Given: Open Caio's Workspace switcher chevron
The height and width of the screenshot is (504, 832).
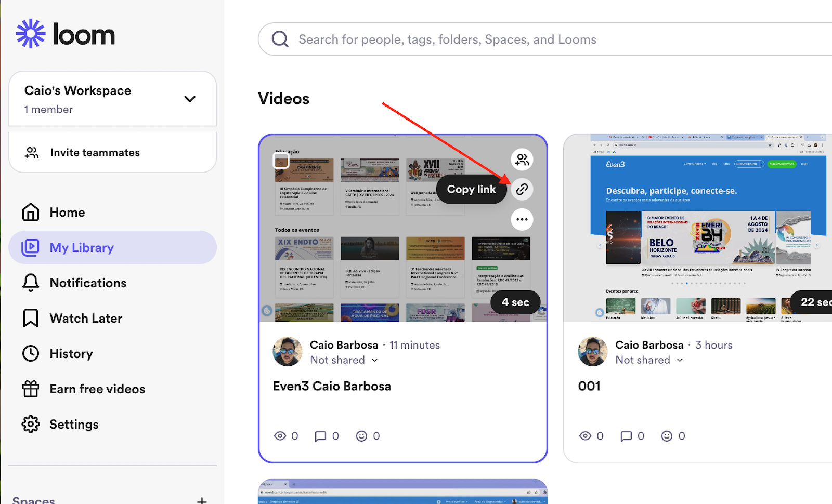Looking at the screenshot, I should coord(190,99).
